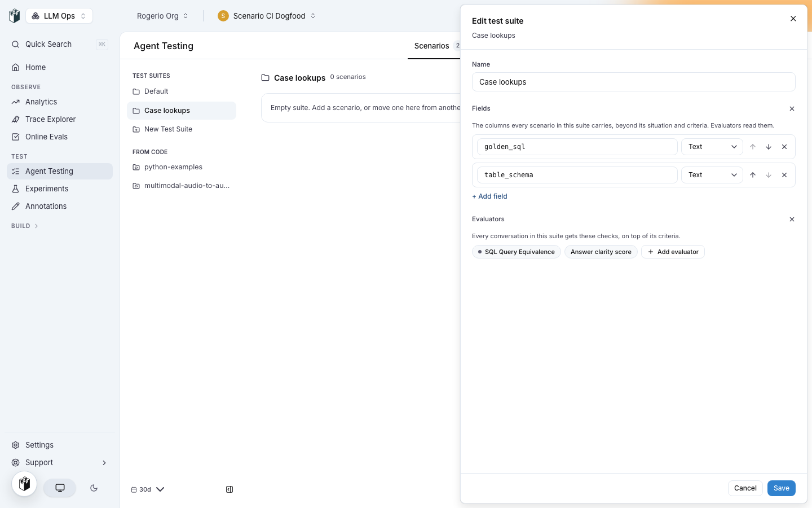Click the Case lookups folder icon in header
812x508 pixels.
point(265,77)
